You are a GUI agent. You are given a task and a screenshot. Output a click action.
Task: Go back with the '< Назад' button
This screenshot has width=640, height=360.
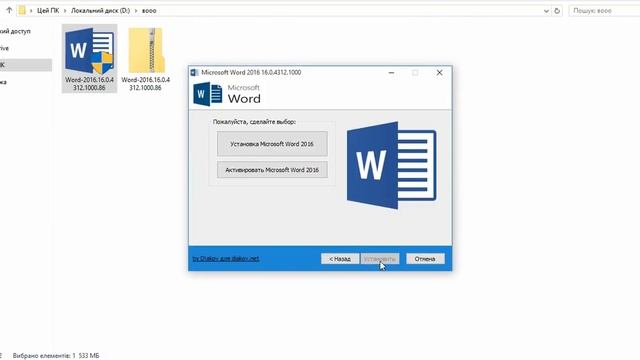(x=340, y=259)
